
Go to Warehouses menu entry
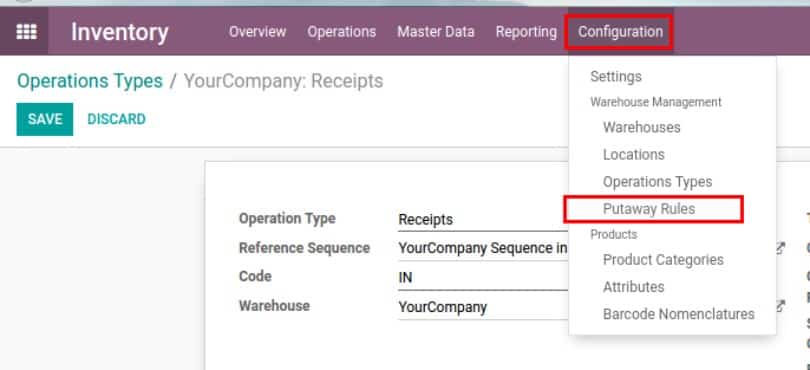pos(642,127)
